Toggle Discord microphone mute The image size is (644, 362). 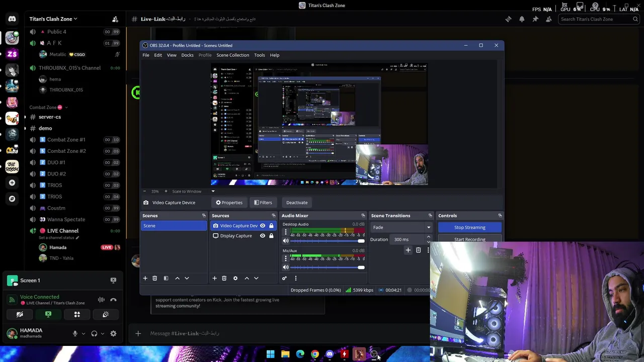[x=75, y=333]
